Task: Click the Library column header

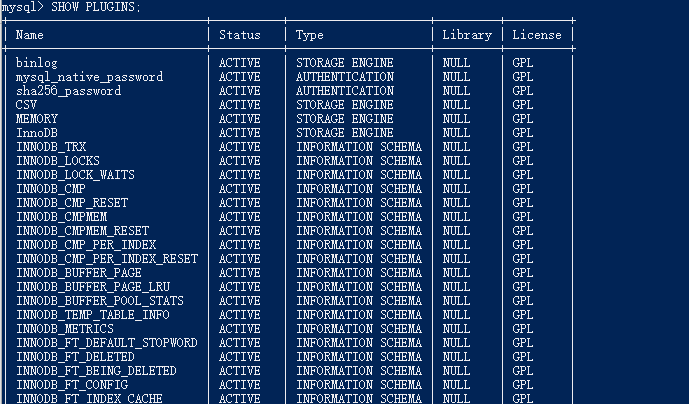Action: (x=467, y=35)
